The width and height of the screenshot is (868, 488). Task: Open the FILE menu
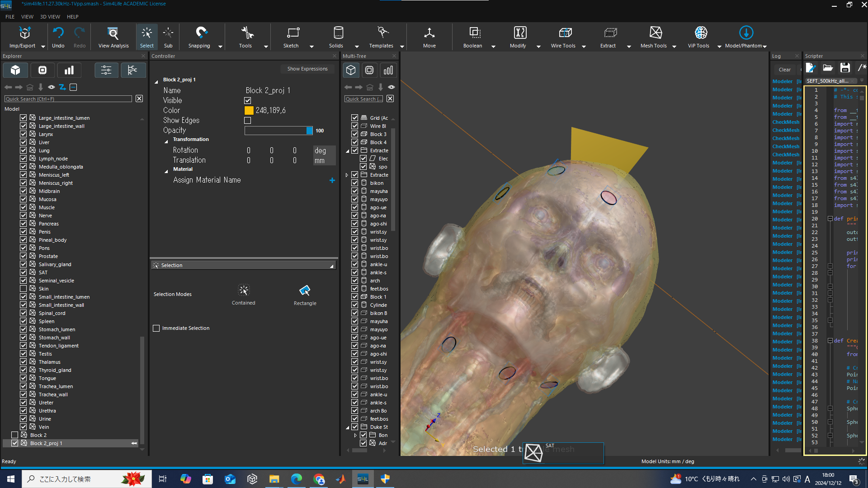point(10,17)
